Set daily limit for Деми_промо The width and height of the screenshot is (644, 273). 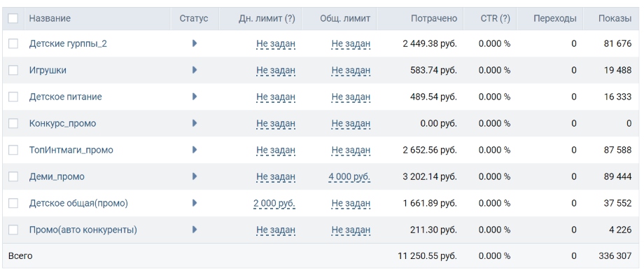coord(276,177)
